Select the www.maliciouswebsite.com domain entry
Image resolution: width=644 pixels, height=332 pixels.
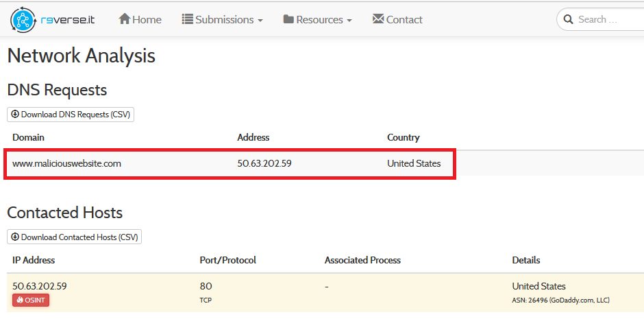point(66,163)
